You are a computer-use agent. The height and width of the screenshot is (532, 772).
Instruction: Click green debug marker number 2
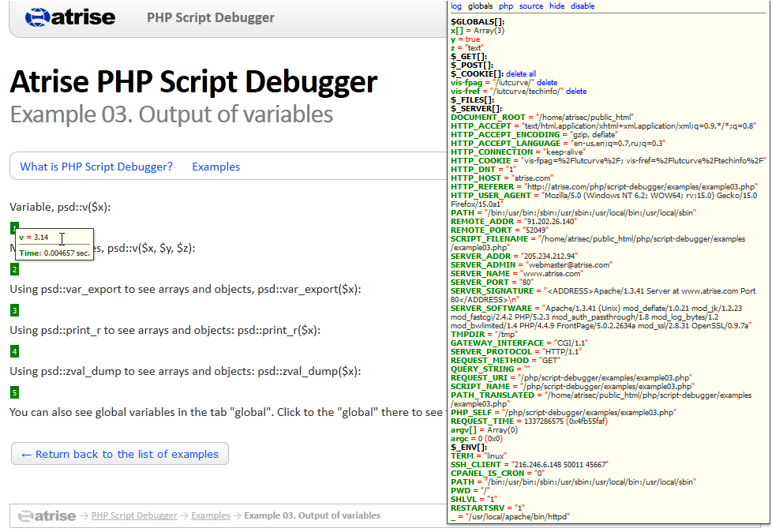tap(14, 269)
